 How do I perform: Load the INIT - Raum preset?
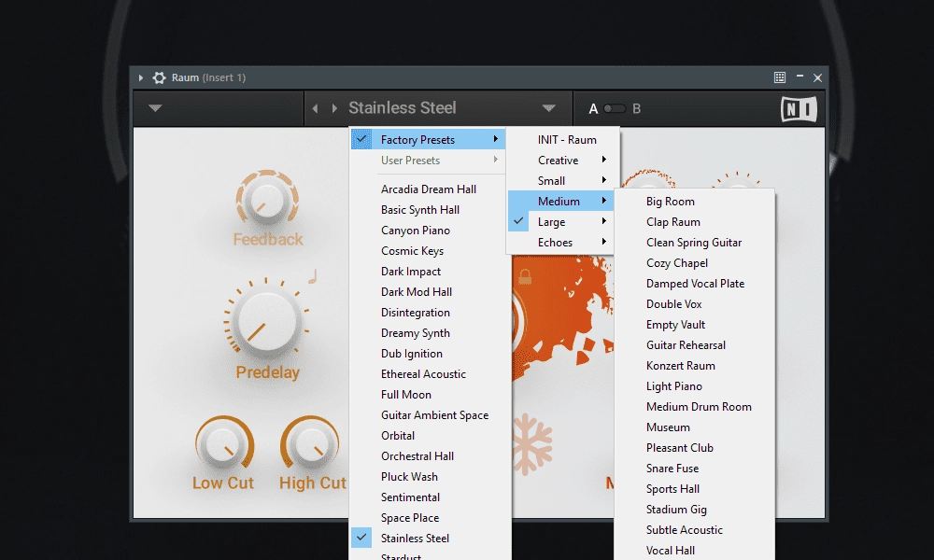coord(563,140)
